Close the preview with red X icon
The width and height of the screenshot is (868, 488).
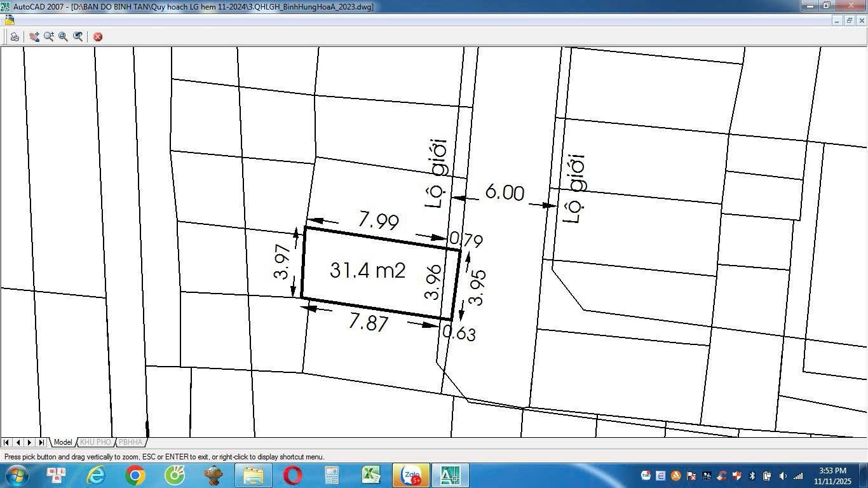tap(98, 37)
